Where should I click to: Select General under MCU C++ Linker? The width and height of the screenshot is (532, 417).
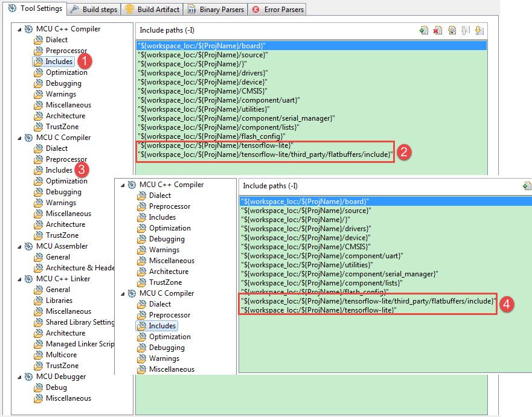click(53, 289)
